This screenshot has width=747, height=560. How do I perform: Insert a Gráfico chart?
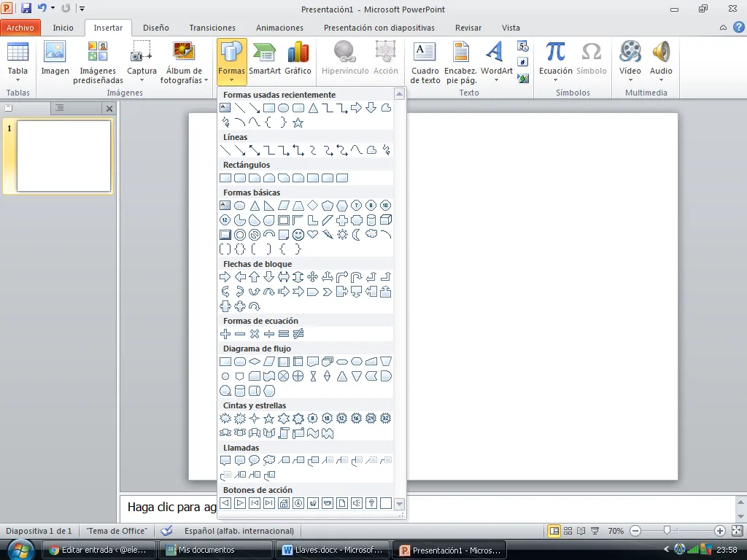(x=298, y=59)
